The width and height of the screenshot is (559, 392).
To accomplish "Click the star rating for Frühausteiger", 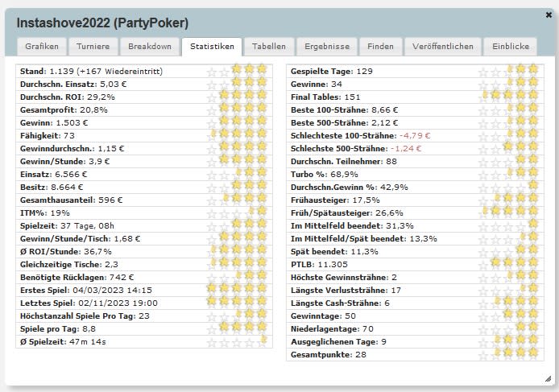I will [508, 200].
